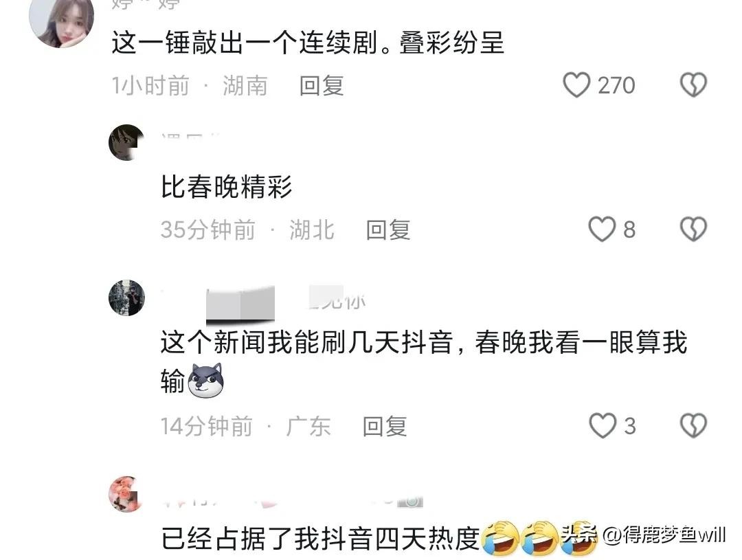Like the 比春晚精彩 comment
The image size is (742, 560).
pos(601,229)
